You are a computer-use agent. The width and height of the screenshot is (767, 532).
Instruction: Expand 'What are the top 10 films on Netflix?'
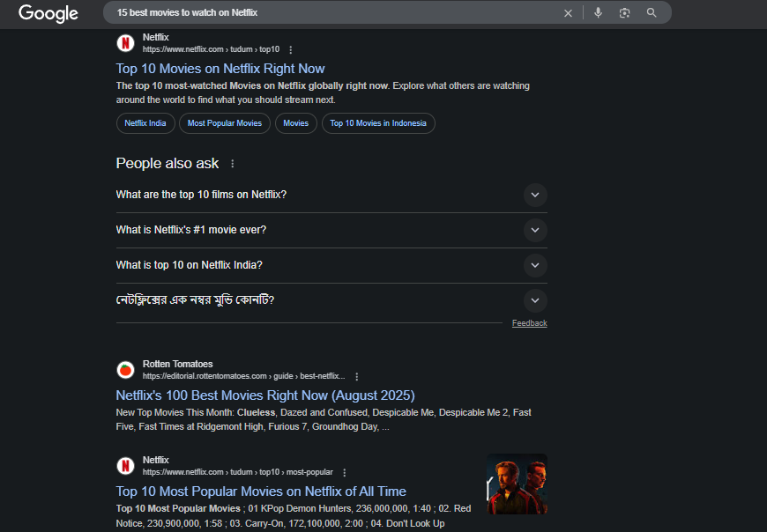(331, 195)
